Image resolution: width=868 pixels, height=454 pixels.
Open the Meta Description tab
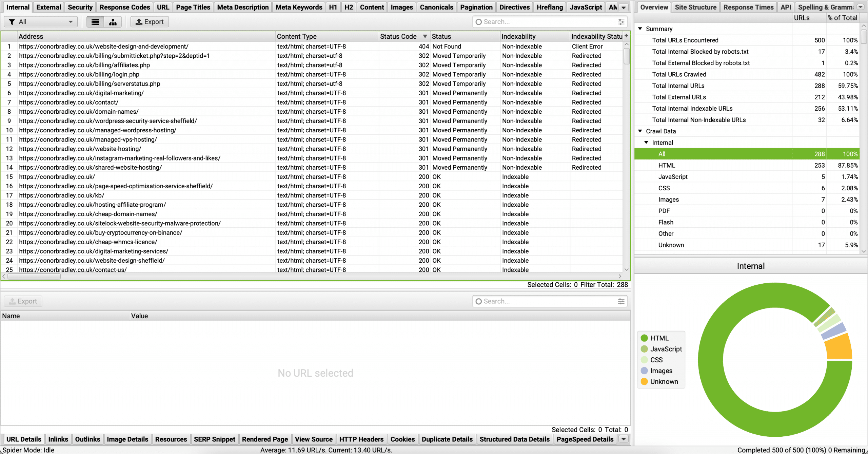pyautogui.click(x=243, y=7)
